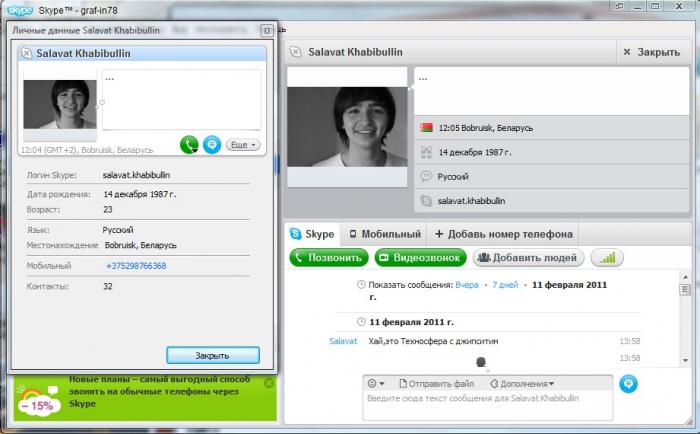
Task: Click the clock icon next to Показать сообщения
Action: pyautogui.click(x=361, y=284)
